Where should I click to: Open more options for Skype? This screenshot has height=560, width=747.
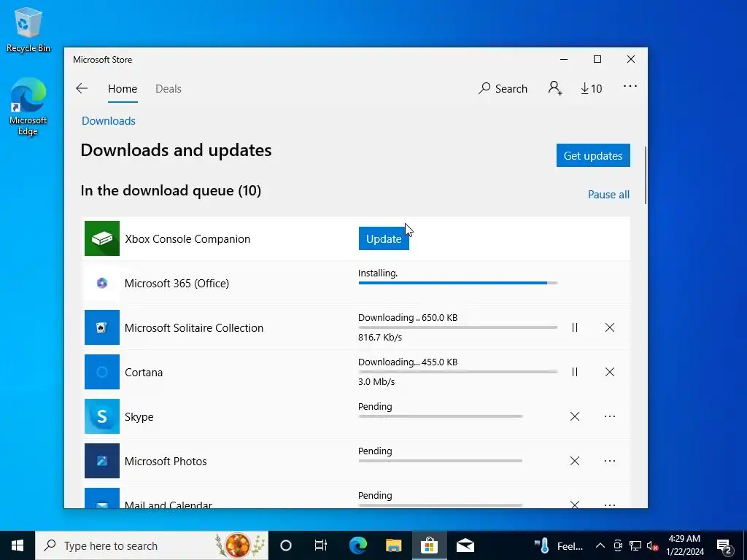coord(610,416)
